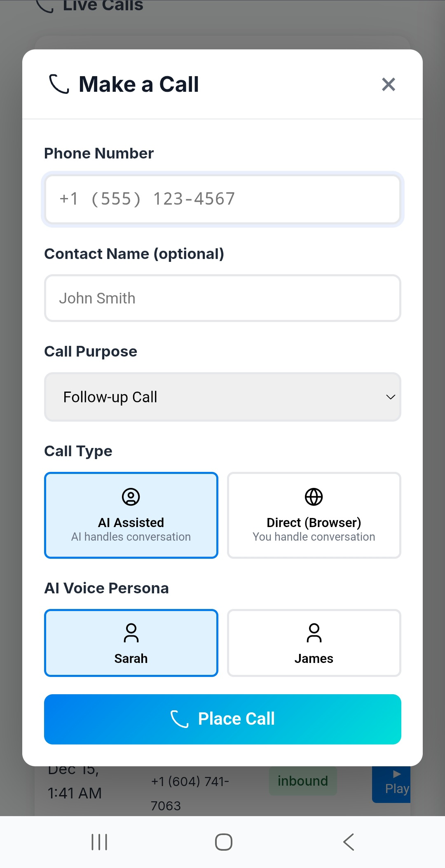Click the Contact Name input field
Image resolution: width=445 pixels, height=868 pixels.
click(x=222, y=298)
